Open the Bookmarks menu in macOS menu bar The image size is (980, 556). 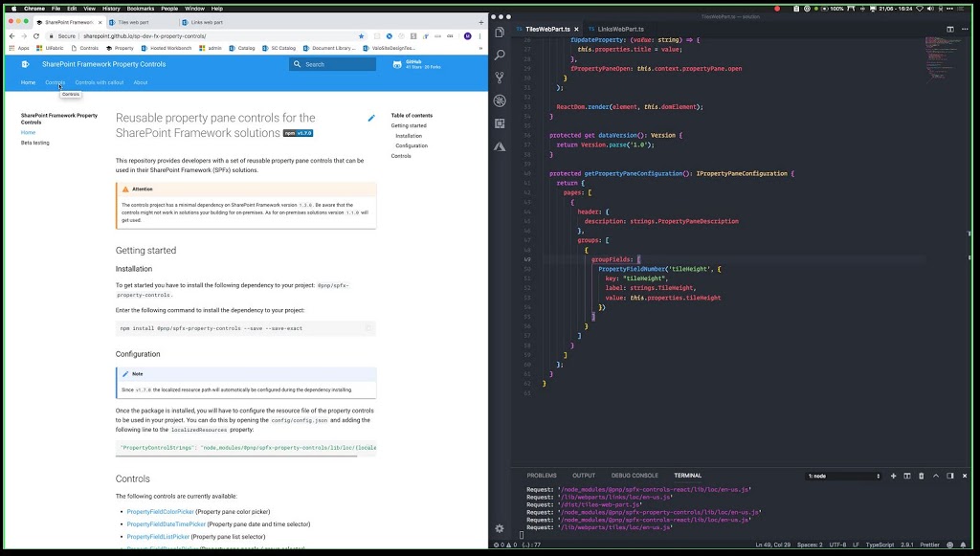pyautogui.click(x=140, y=9)
